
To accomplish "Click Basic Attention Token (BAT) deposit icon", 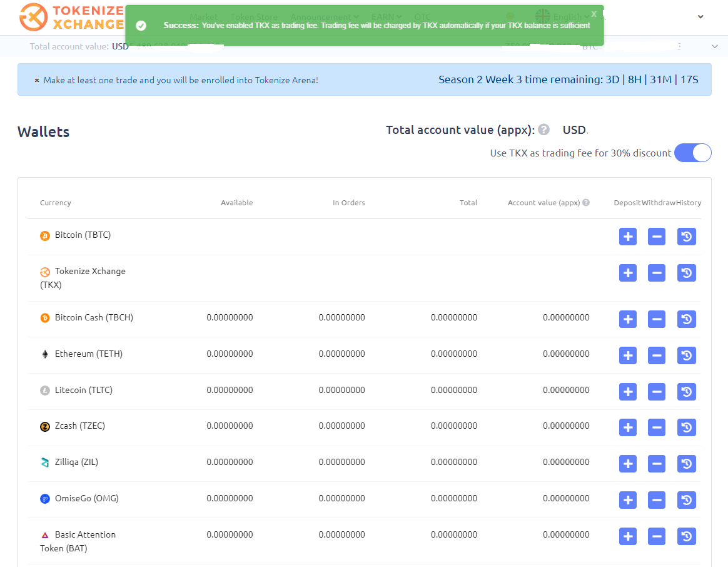I will [628, 536].
